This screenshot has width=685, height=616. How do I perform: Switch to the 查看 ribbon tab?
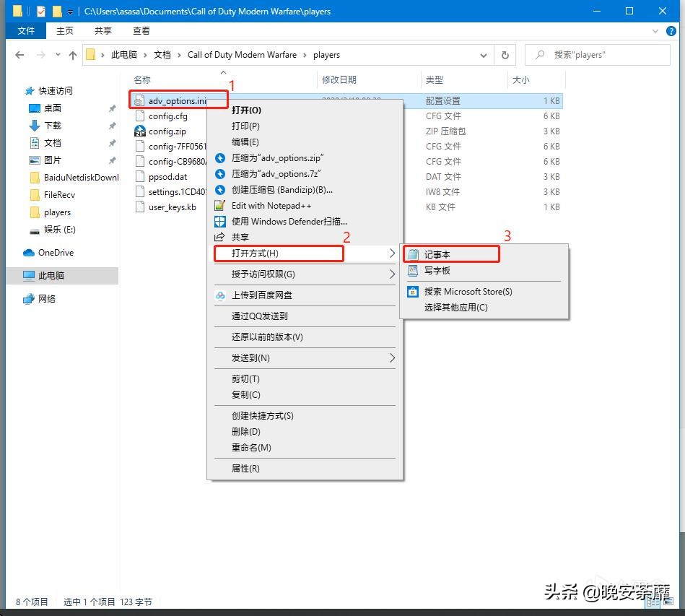[141, 30]
